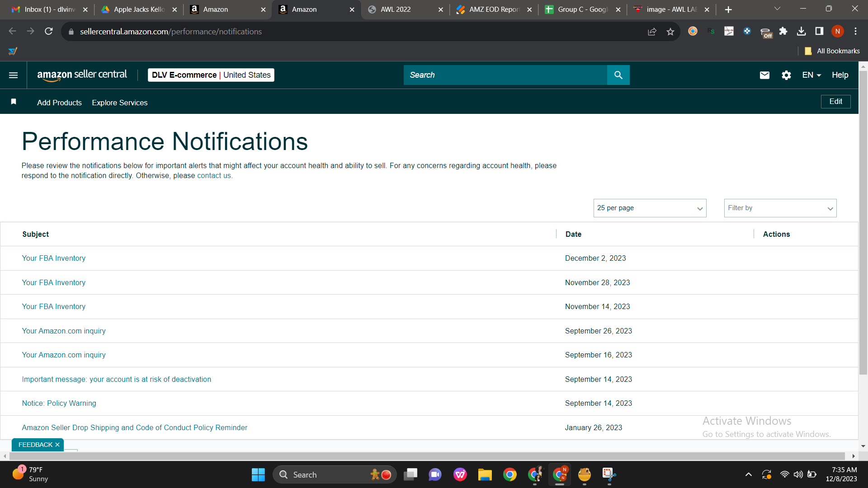Go back to previous page
This screenshot has height=488, width=868.
coord(12,31)
